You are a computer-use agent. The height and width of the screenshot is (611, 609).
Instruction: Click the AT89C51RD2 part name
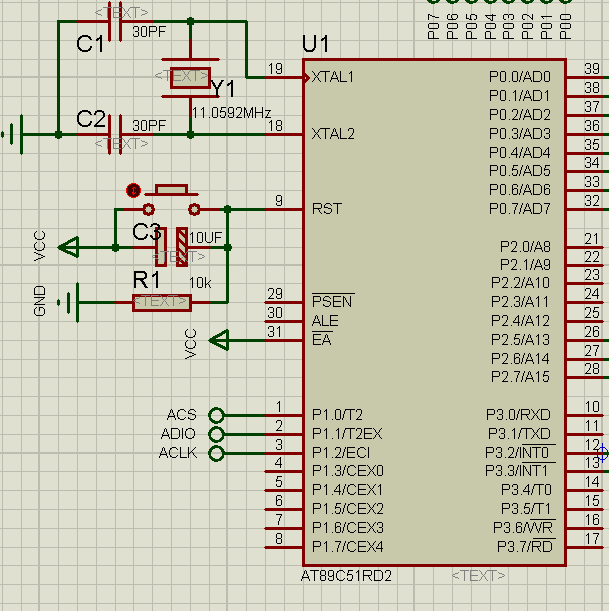346,576
